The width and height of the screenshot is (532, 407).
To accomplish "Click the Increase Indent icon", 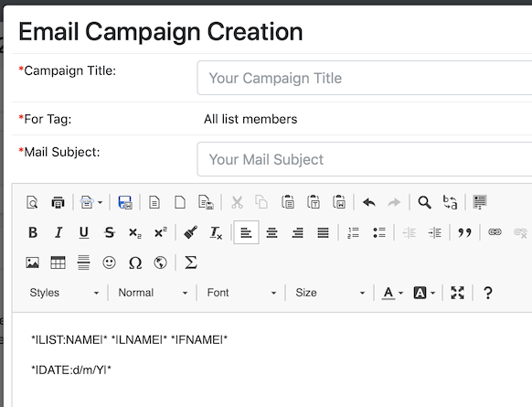I will (434, 233).
